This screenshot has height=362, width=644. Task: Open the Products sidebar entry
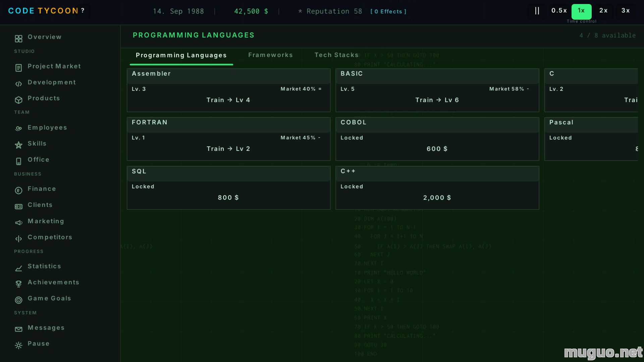tap(44, 98)
